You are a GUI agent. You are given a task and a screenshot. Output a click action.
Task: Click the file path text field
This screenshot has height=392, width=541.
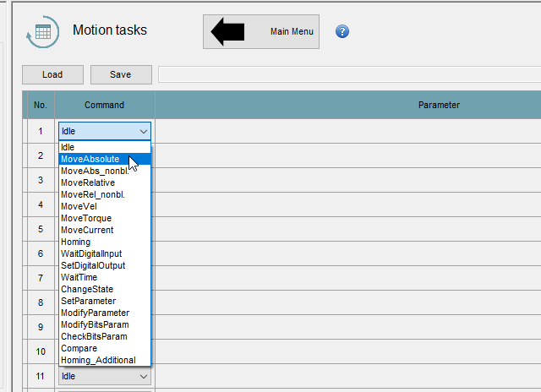pos(349,74)
